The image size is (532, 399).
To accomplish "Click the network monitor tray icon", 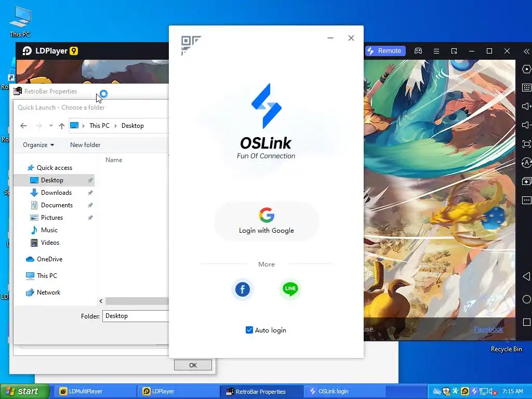I will (483, 392).
